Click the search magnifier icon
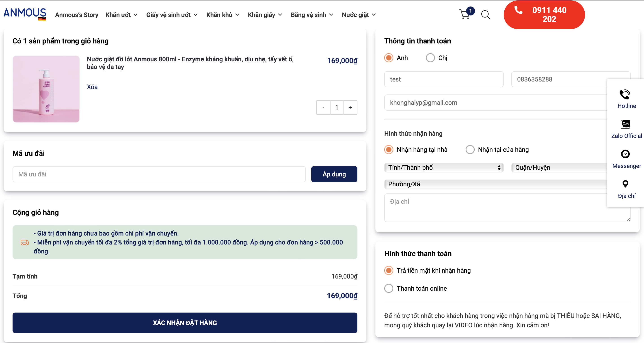 [x=486, y=15]
